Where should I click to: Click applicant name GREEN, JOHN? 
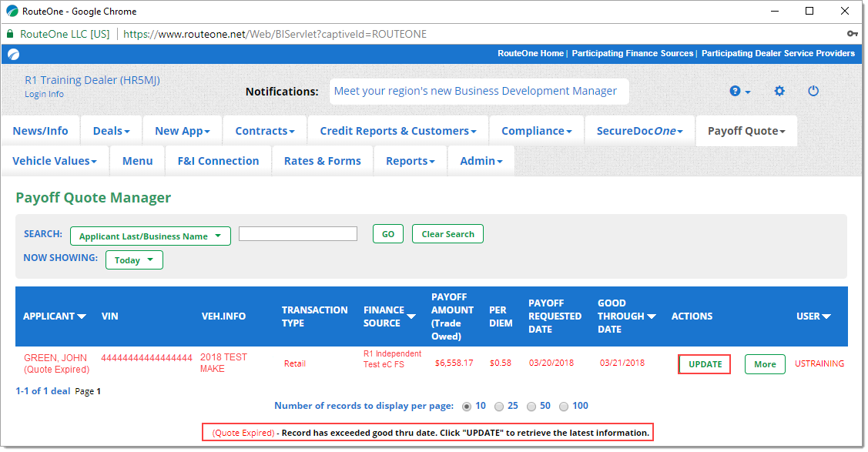[55, 358]
